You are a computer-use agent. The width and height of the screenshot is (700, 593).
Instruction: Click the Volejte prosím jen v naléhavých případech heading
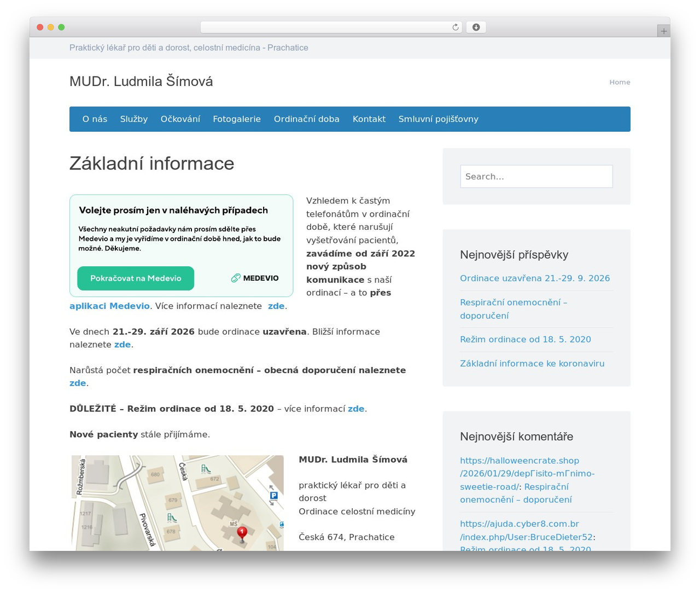pyautogui.click(x=173, y=211)
